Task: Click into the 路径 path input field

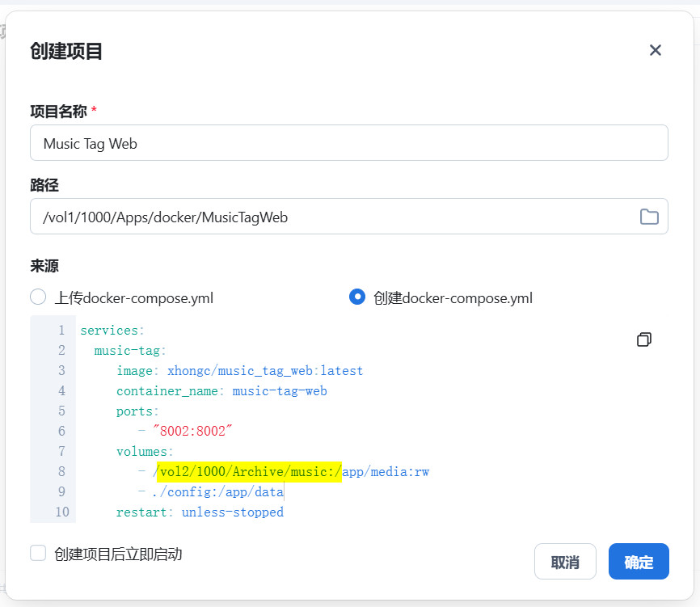Action: click(348, 217)
